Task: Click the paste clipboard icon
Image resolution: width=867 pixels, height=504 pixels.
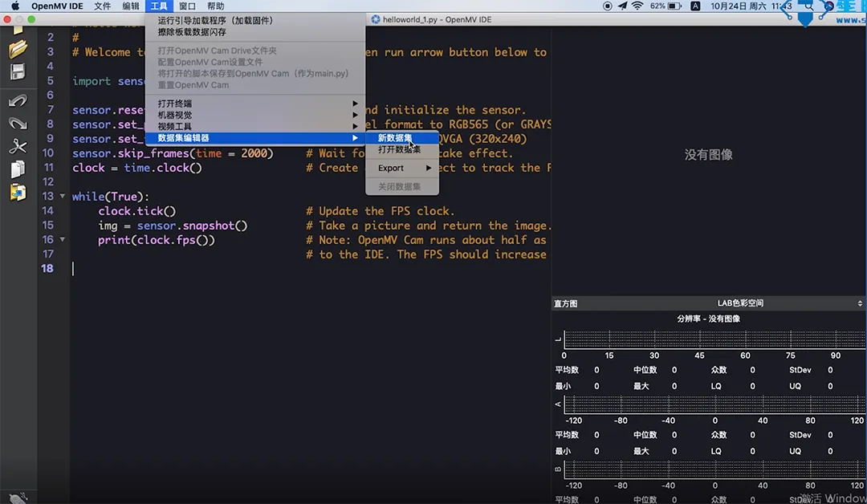Action: point(18,193)
